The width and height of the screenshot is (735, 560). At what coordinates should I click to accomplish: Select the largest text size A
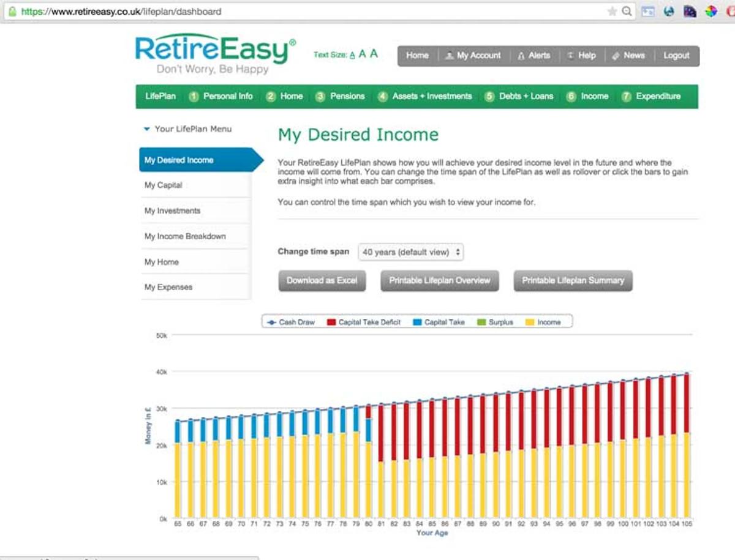(x=374, y=54)
